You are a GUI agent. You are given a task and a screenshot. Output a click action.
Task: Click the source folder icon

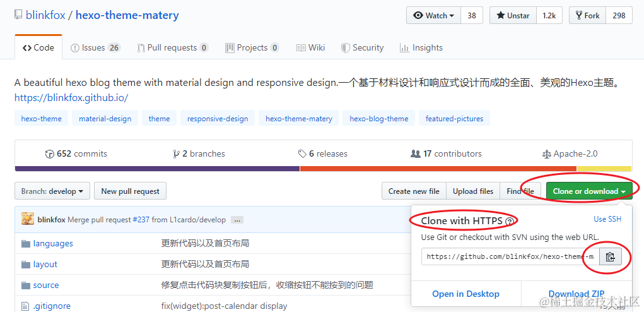click(x=26, y=285)
